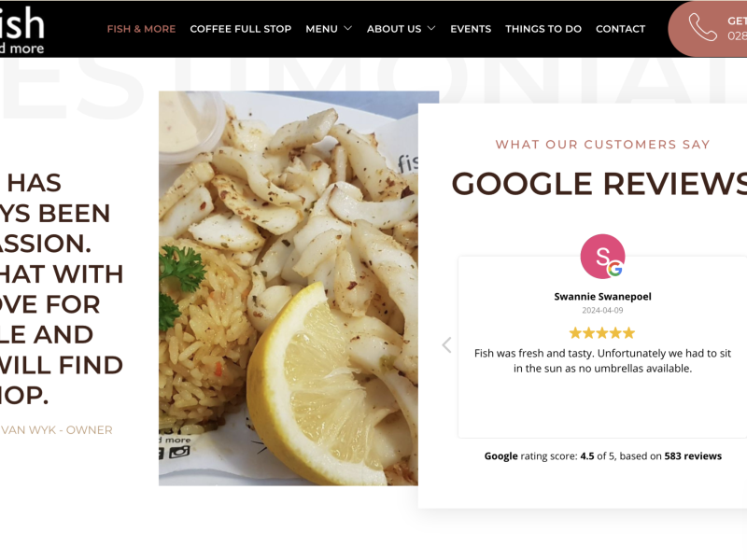This screenshot has height=560, width=747.
Task: Open the Coffee Full Stop page
Action: 241,29
